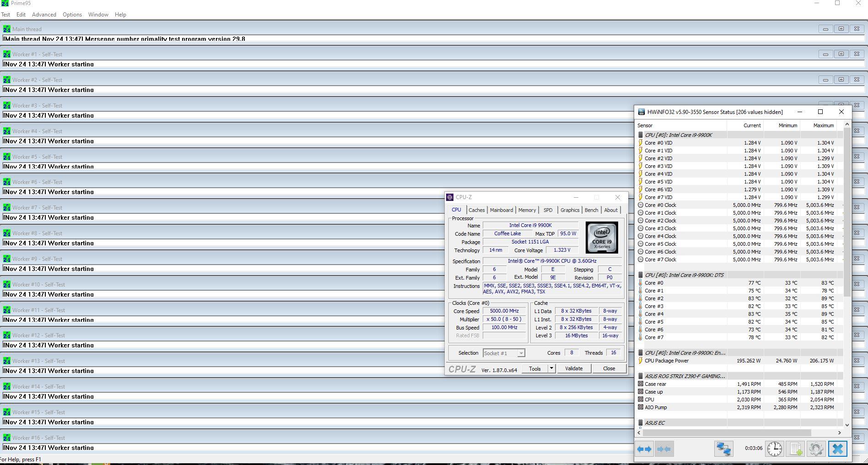Image resolution: width=868 pixels, height=465 pixels.
Task: Click the lightning icon next to CPU Package Power
Action: click(641, 361)
